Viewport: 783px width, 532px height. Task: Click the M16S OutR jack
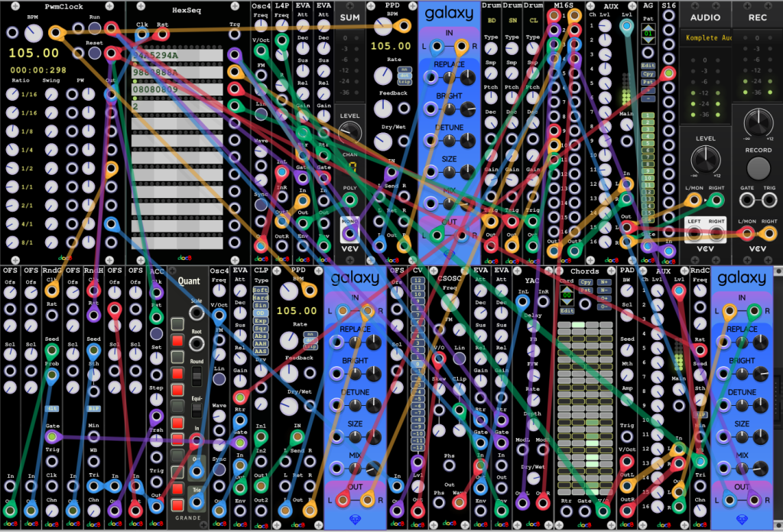575,250
